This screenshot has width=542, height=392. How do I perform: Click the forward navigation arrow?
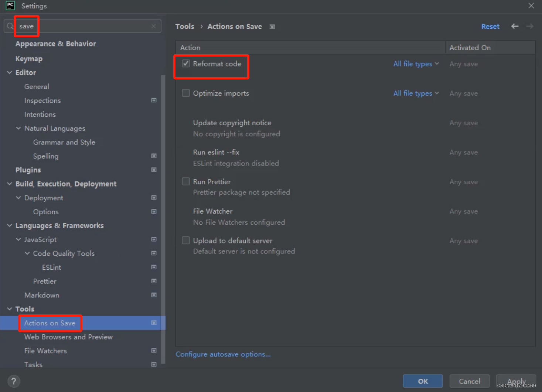pos(529,26)
